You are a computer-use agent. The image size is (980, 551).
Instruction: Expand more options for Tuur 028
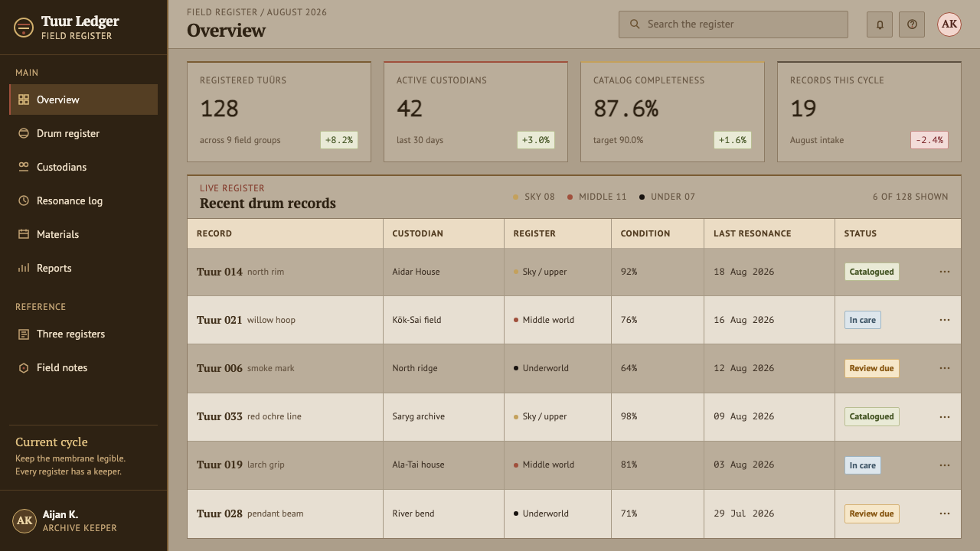945,514
